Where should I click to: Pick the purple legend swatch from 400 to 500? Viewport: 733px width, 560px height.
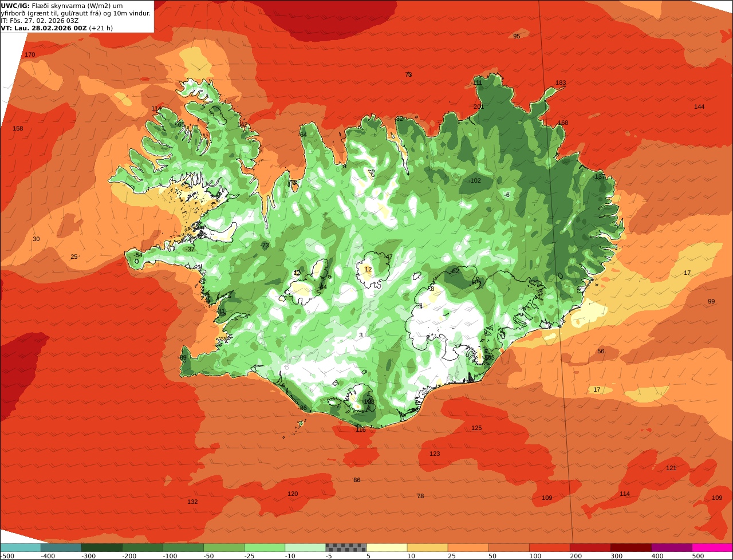tap(672, 547)
